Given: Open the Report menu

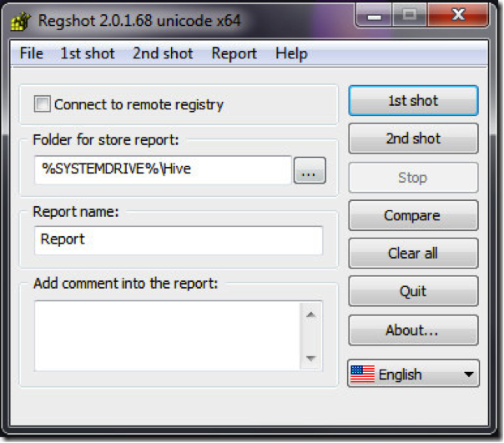Looking at the screenshot, I should click(x=234, y=53).
